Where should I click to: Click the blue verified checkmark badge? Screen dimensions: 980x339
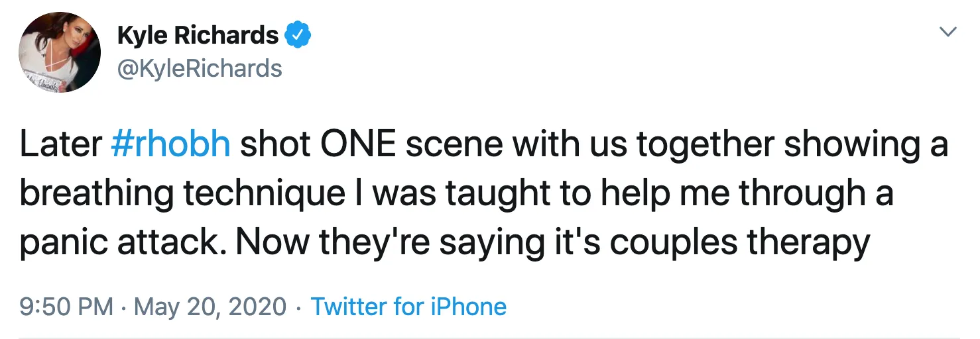tap(298, 34)
